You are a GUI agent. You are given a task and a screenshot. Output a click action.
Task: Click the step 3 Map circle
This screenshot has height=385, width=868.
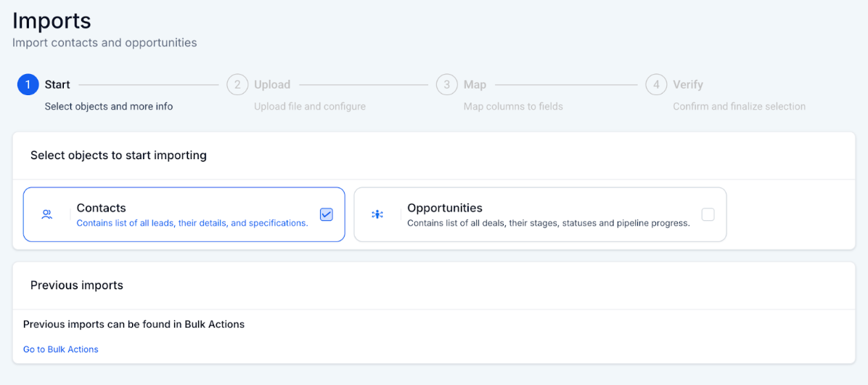tap(447, 85)
